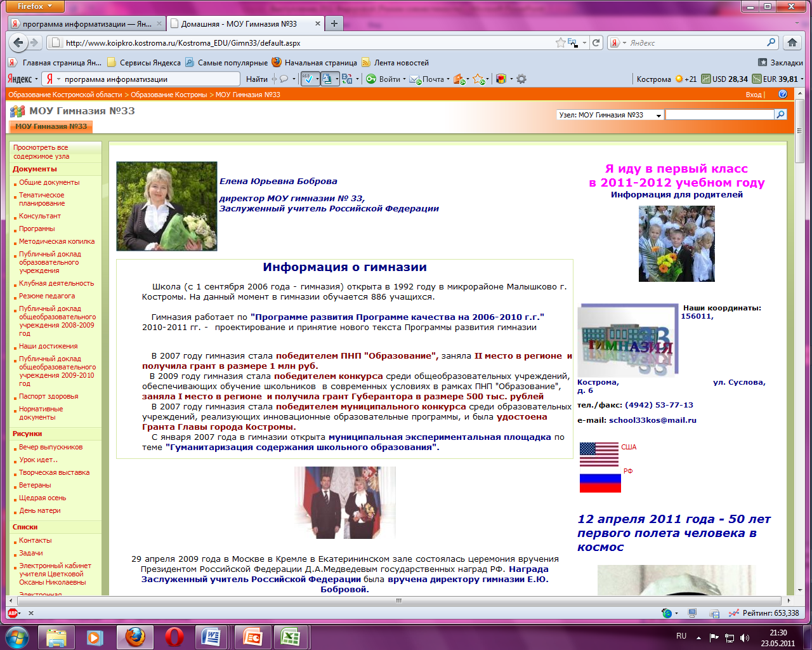Run search with the Yandex search box magnifier
Screen dimensions: 812x650
click(x=771, y=43)
